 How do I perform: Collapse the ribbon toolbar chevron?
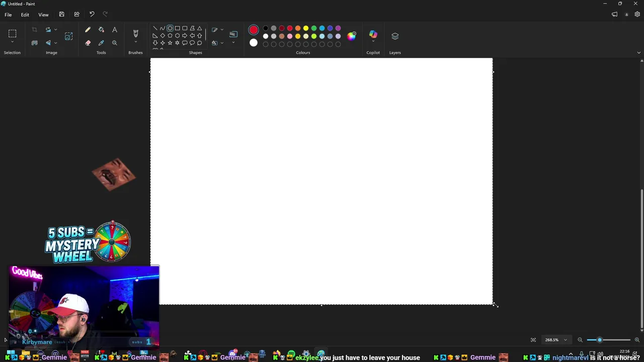pyautogui.click(x=638, y=53)
